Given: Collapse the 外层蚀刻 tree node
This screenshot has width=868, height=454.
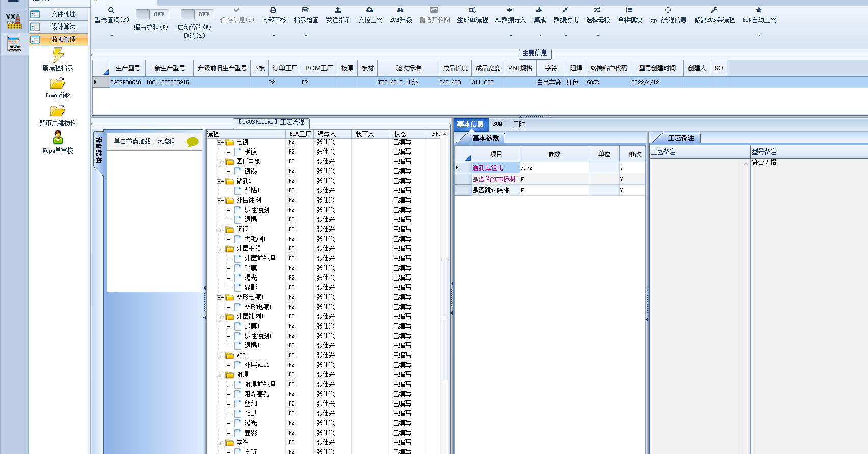Looking at the screenshot, I should click(219, 200).
